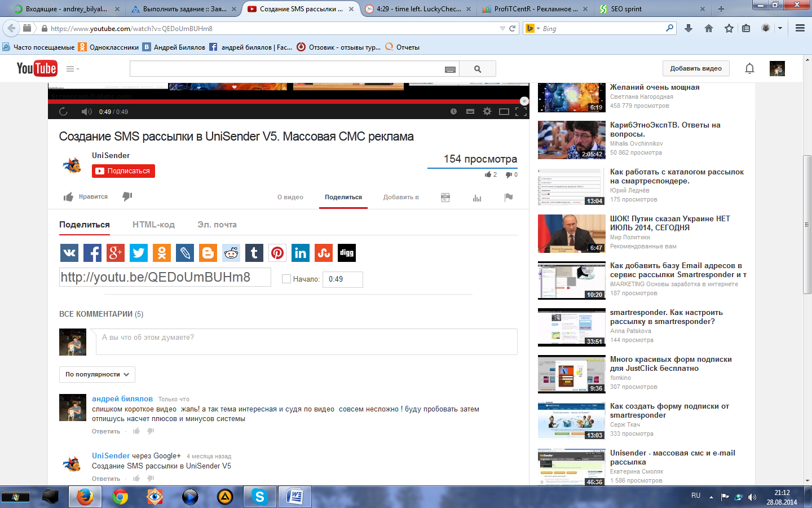Switch player to fullscreen mode

pos(521,112)
